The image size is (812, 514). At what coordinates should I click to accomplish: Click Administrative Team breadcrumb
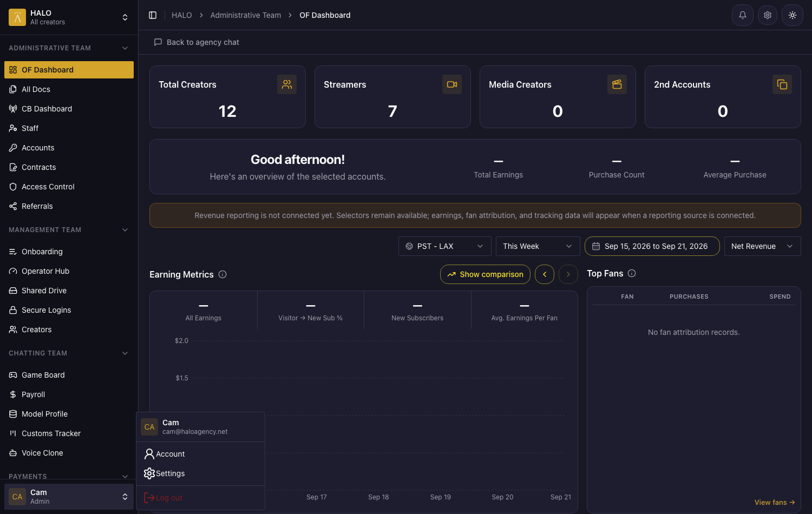pos(246,15)
